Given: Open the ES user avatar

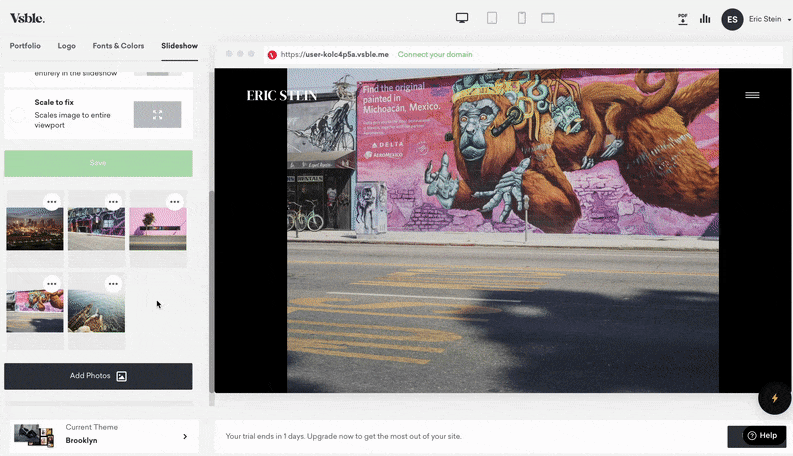Looking at the screenshot, I should (x=732, y=20).
